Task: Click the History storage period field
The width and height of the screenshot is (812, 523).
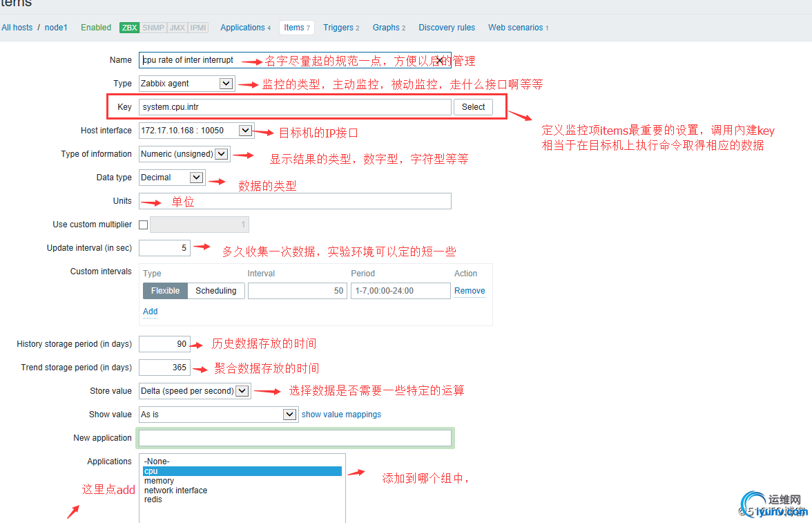Action: click(164, 344)
